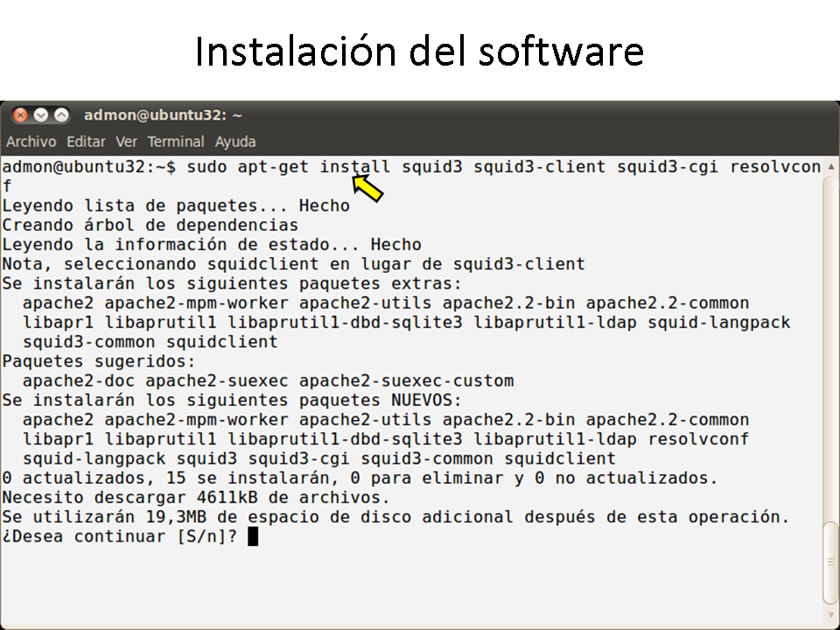Open the Ver menu
The width and height of the screenshot is (840, 630).
[127, 142]
